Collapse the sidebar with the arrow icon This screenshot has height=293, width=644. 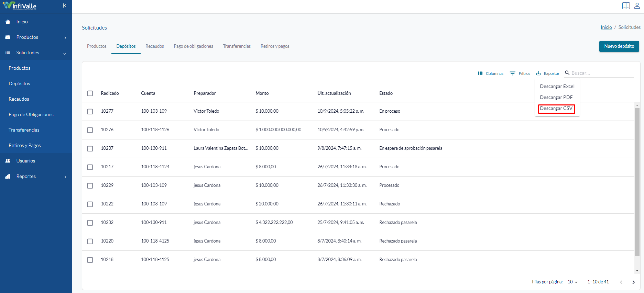pos(64,5)
